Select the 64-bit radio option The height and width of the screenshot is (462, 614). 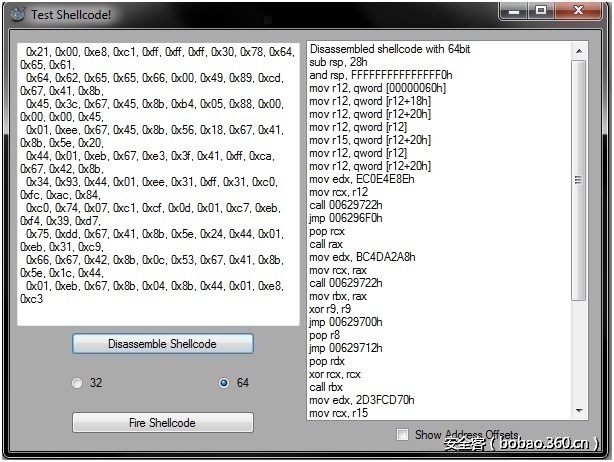click(223, 383)
